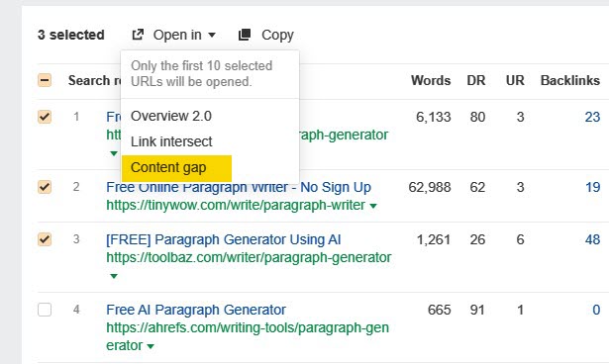This screenshot has width=609, height=364.
Task: Open [FREE] Paragraph Generator Using AI link
Action: tap(224, 239)
